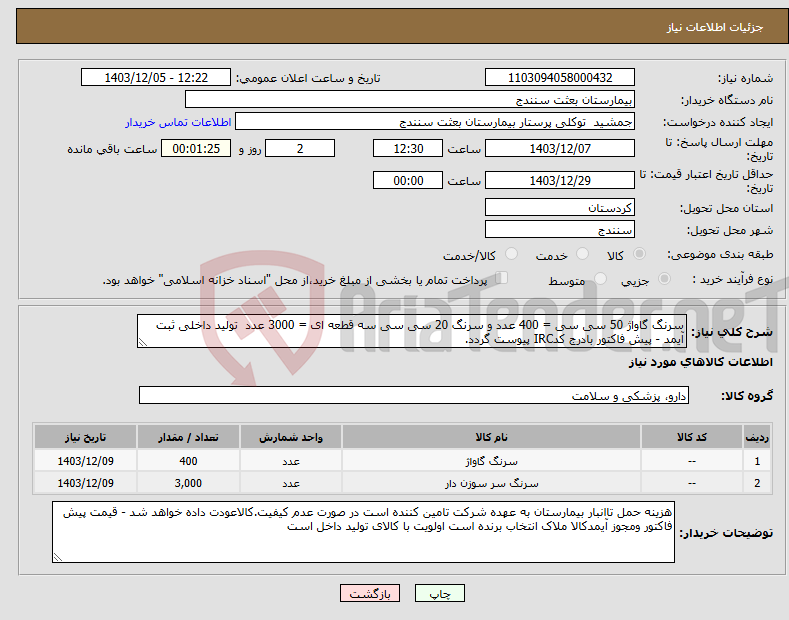Click the سرنگ سر سوزن دار item cell

click(x=491, y=483)
